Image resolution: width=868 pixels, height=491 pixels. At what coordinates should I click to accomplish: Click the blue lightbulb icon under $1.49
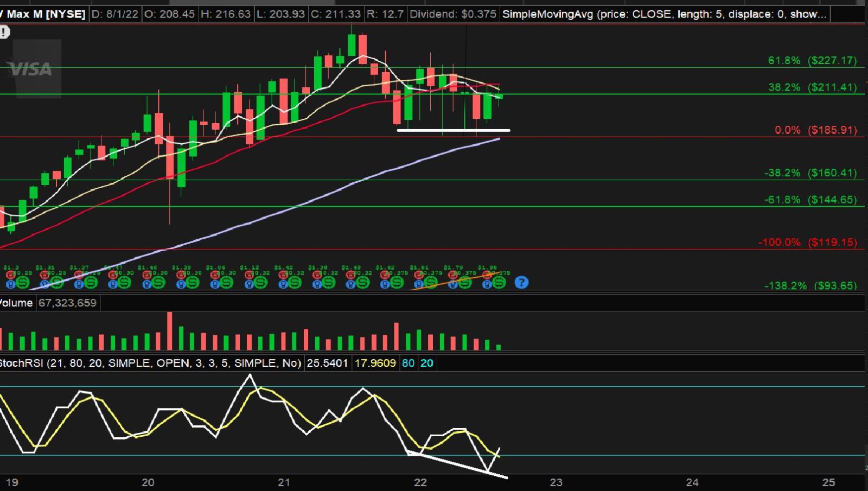[x=351, y=284]
